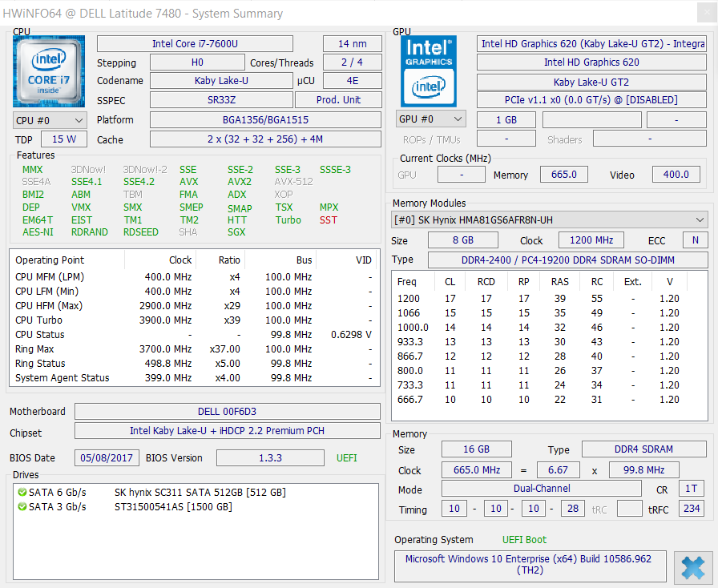Click the Intel Core i7 badge in CPU panel
This screenshot has width=718, height=588.
coord(48,70)
